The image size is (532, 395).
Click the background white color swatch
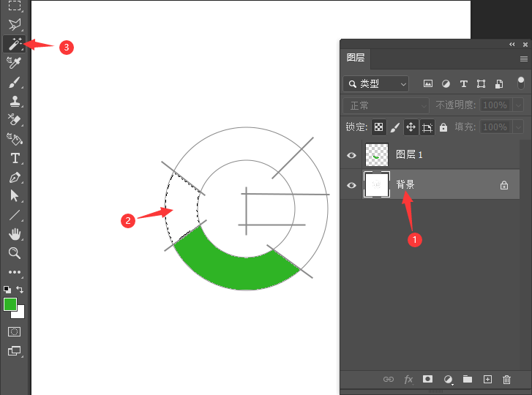pyautogui.click(x=20, y=315)
